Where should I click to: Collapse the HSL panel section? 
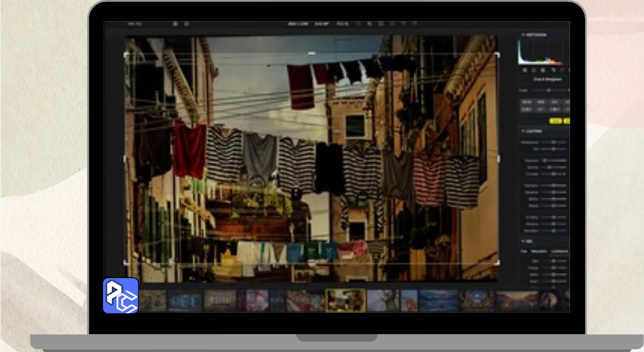(x=523, y=241)
